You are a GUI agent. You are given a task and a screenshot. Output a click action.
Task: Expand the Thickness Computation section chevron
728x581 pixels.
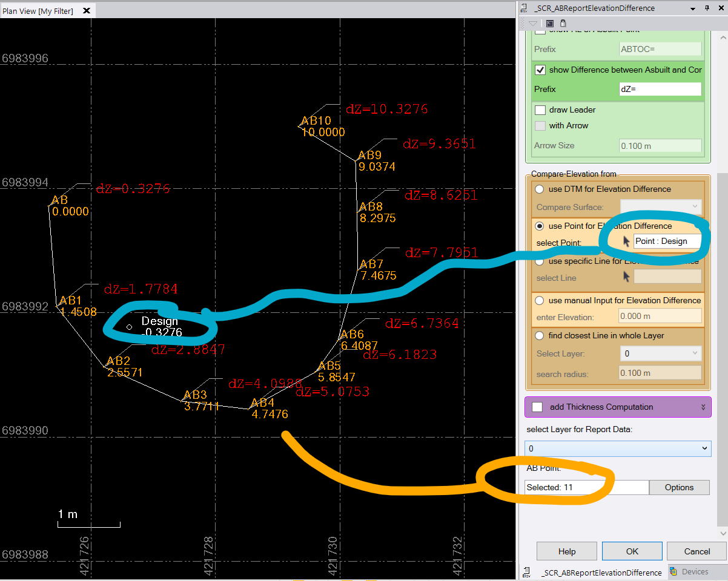tap(704, 407)
